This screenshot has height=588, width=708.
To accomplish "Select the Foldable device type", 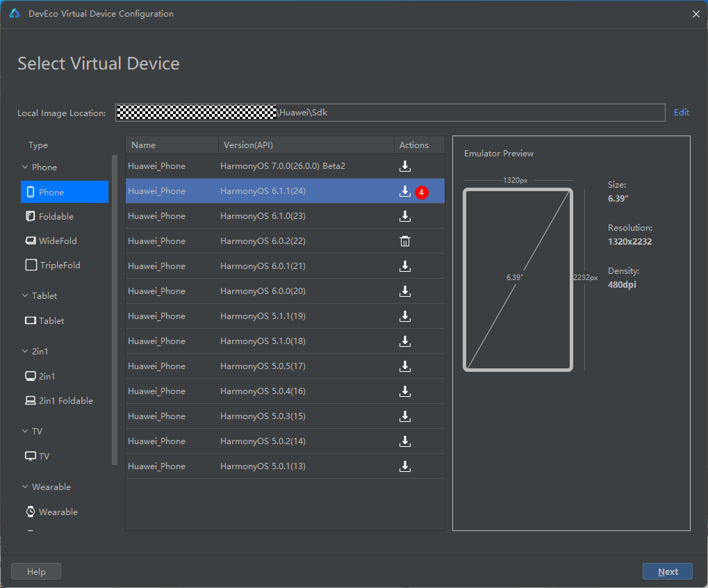I will (x=65, y=216).
